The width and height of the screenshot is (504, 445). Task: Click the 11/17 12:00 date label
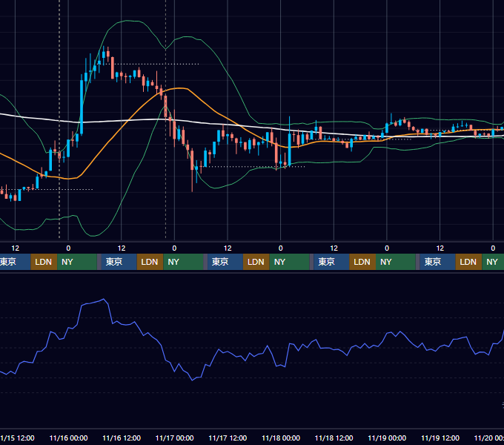pos(228,438)
